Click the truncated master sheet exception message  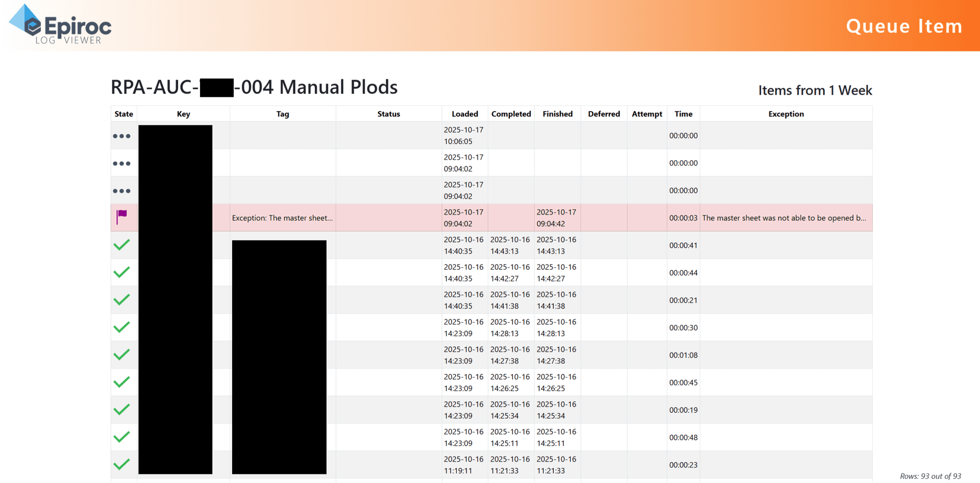(x=784, y=218)
